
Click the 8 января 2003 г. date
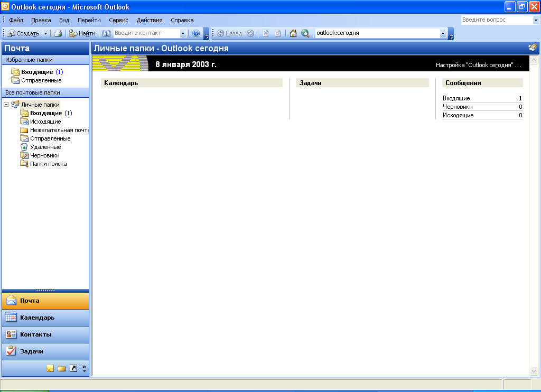point(185,64)
